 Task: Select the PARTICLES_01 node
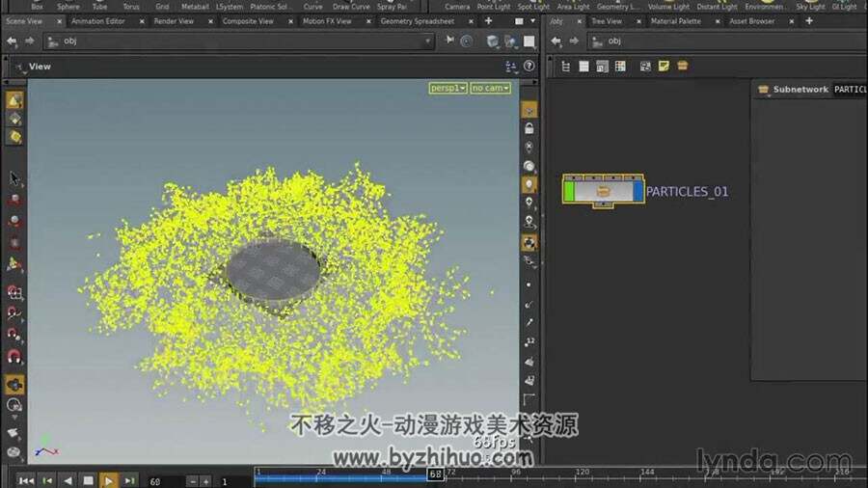(x=603, y=191)
